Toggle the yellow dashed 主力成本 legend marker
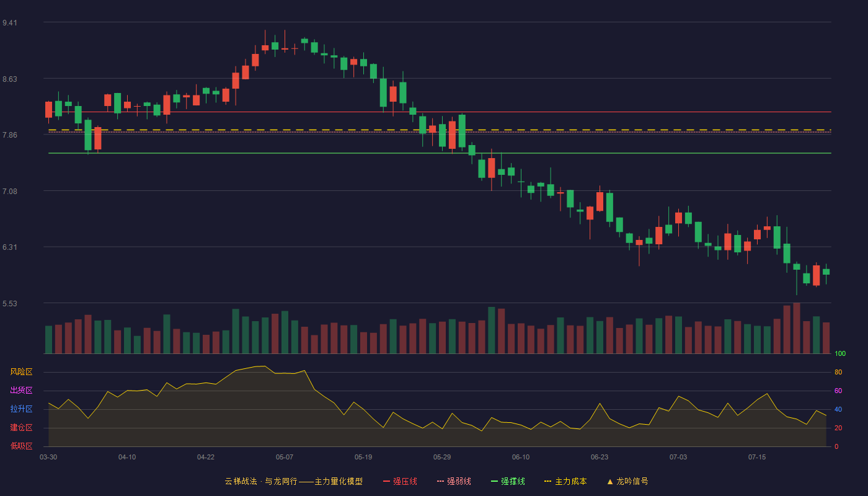This screenshot has height=496, width=868. click(x=547, y=481)
